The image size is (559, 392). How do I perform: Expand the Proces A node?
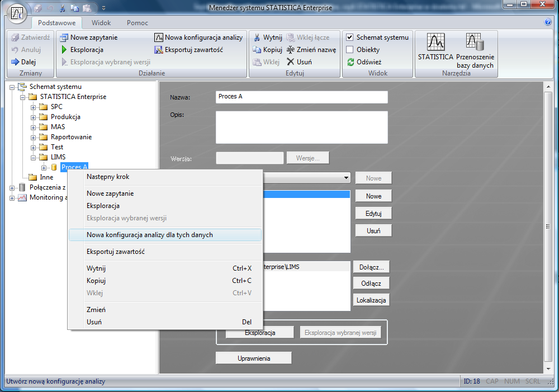point(44,168)
